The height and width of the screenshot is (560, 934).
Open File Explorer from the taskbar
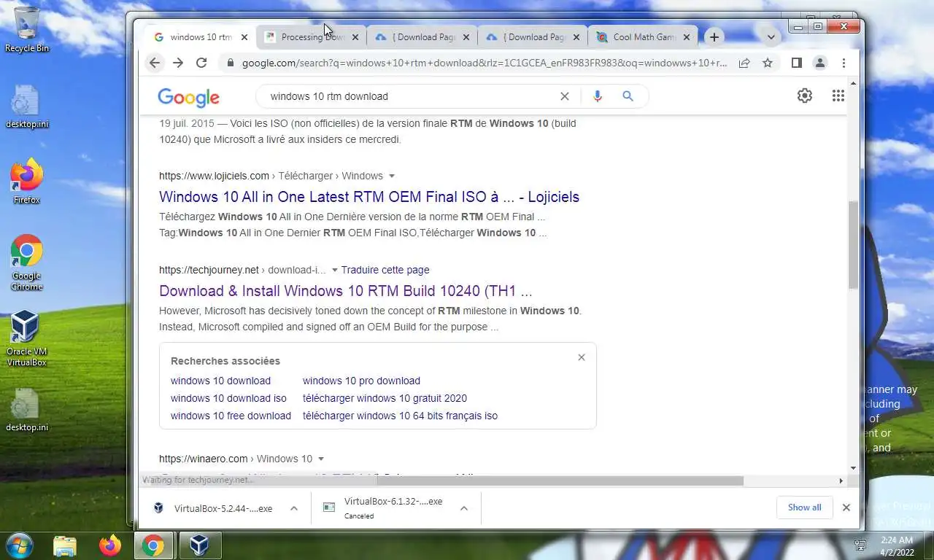click(x=65, y=545)
